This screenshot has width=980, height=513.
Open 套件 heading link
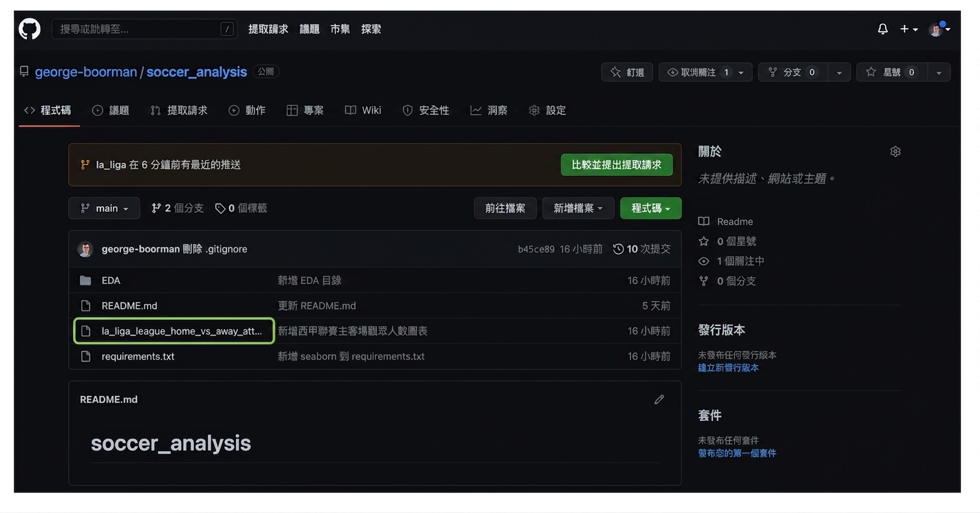click(x=710, y=415)
